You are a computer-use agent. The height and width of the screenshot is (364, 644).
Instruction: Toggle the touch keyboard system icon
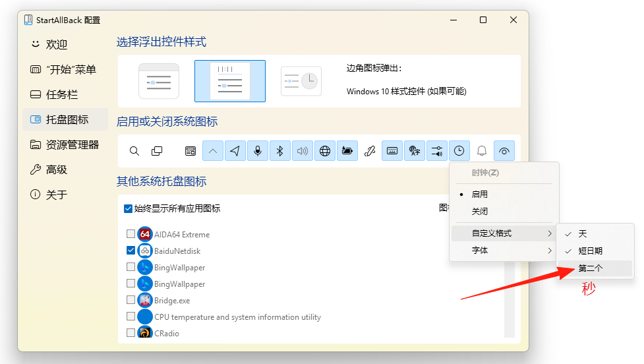[392, 151]
